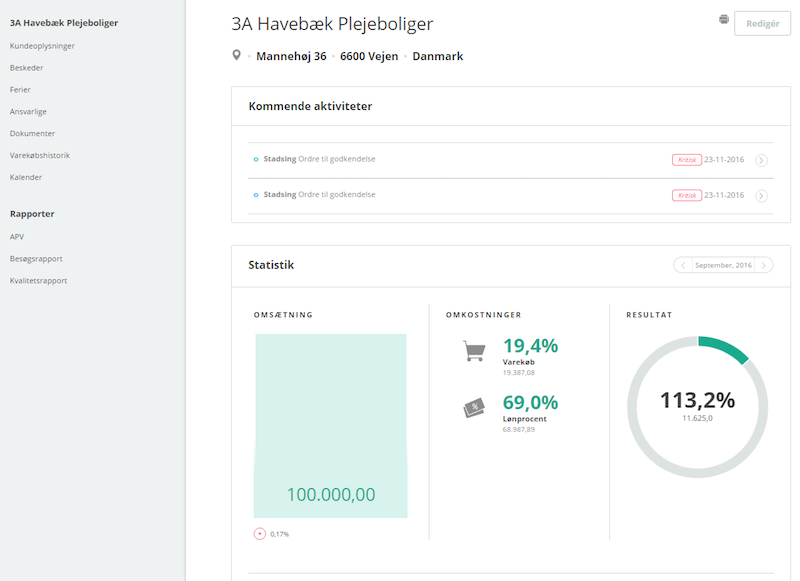Go to previous month in Statistik
The width and height of the screenshot is (800, 581).
[682, 265]
